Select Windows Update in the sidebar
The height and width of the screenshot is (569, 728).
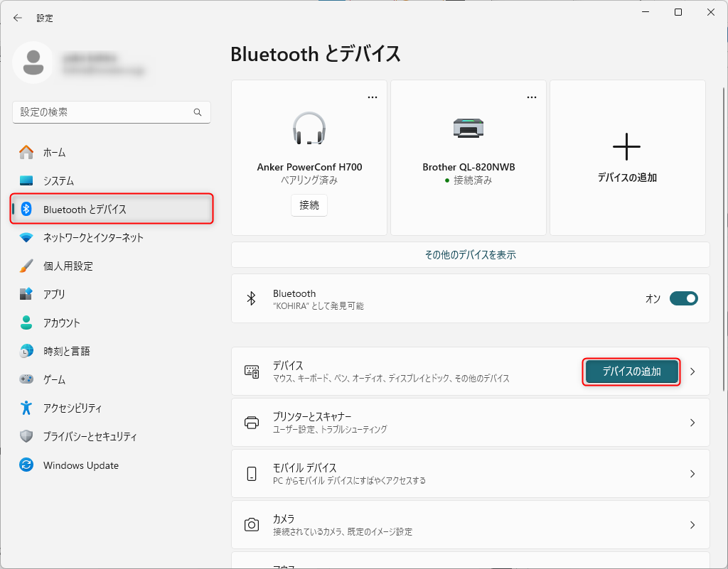(112, 465)
